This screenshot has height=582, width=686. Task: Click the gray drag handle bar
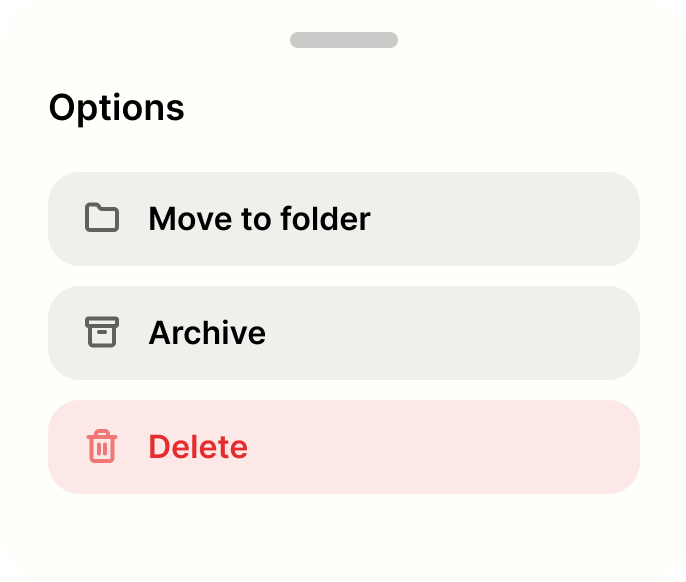(x=343, y=40)
